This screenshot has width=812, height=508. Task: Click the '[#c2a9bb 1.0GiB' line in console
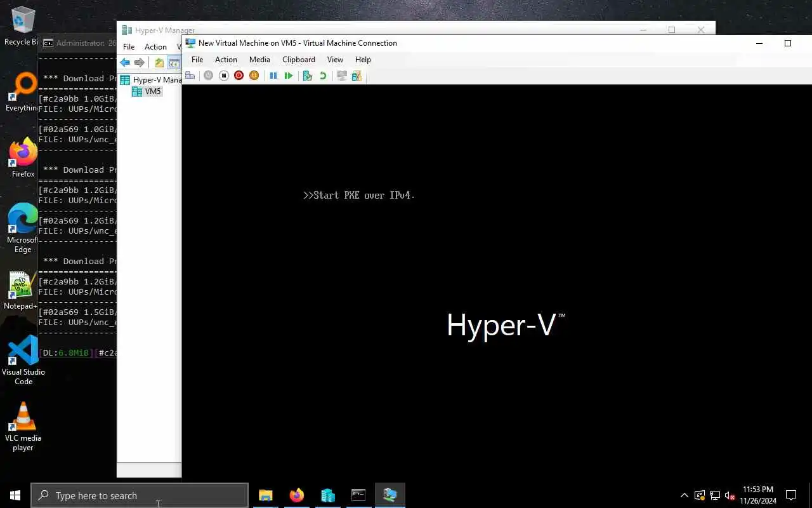click(x=77, y=99)
